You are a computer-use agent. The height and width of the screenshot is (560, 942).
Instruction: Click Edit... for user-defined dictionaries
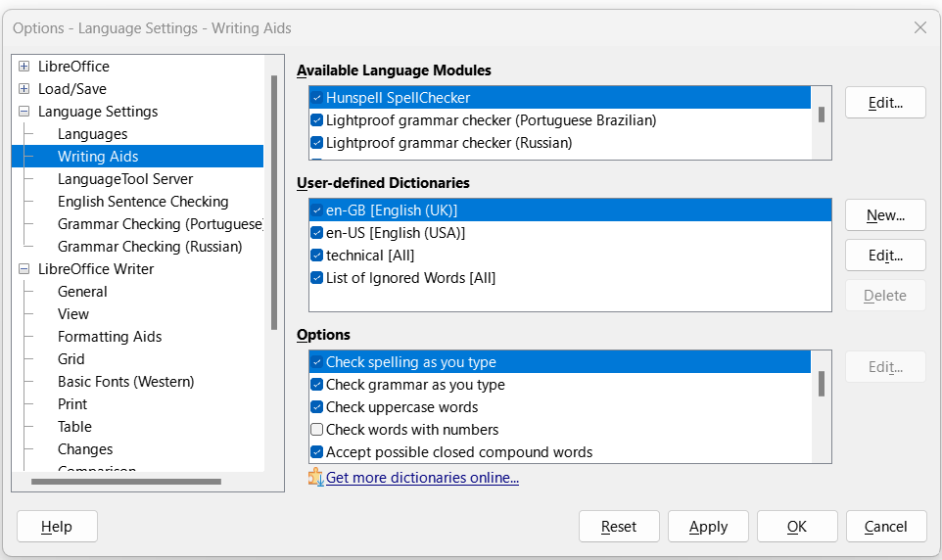(x=885, y=256)
